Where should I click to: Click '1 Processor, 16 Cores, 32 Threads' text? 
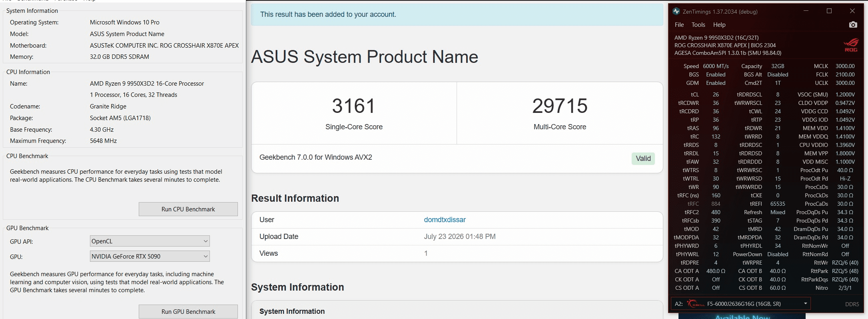click(134, 95)
